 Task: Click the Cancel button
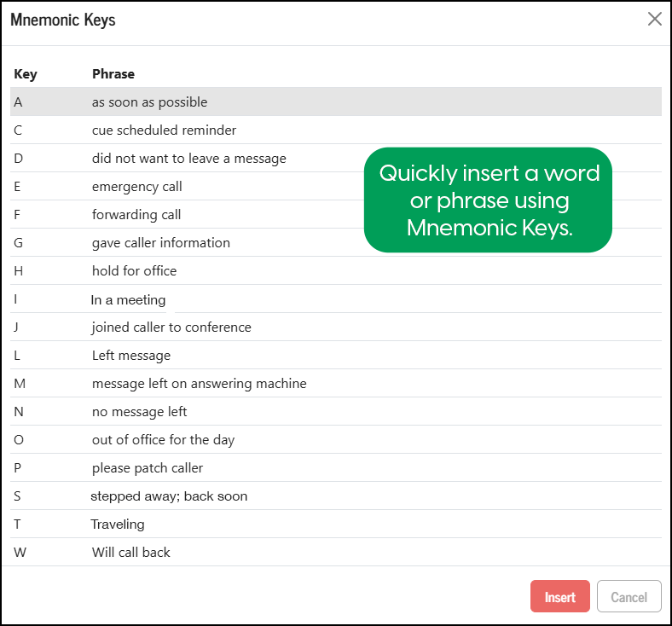629,597
